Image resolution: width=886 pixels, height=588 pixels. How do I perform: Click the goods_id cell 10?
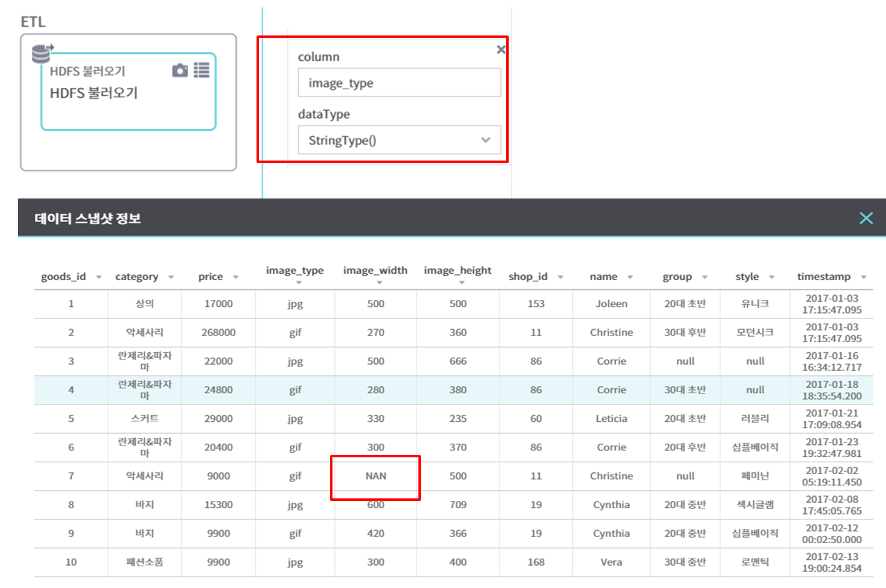71,562
